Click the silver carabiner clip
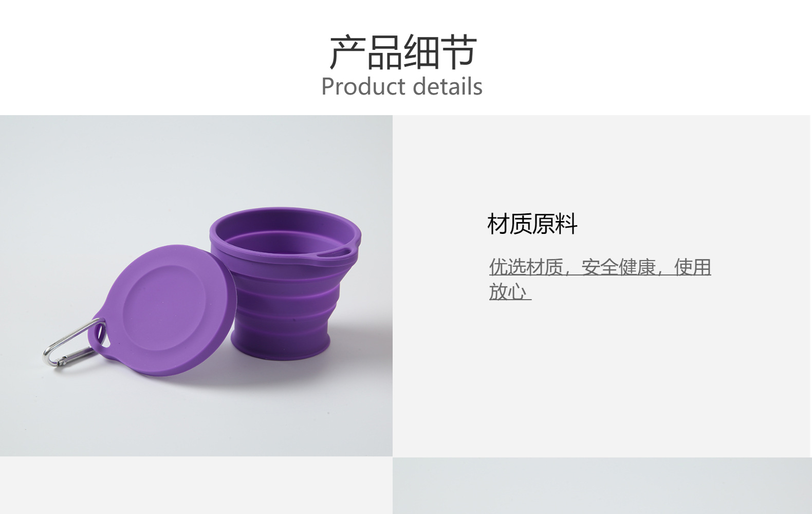The height and width of the screenshot is (514, 812). click(x=72, y=343)
